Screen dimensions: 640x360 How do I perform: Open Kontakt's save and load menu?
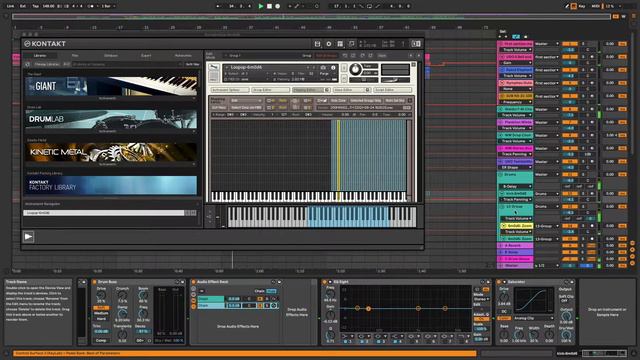[x=318, y=44]
